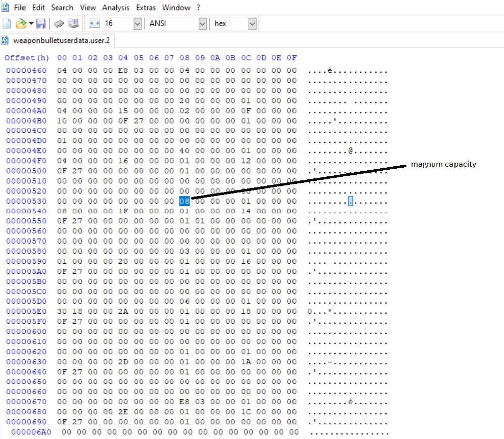Click the Save disk icon
Screen dimensions: 504x439
point(41,23)
